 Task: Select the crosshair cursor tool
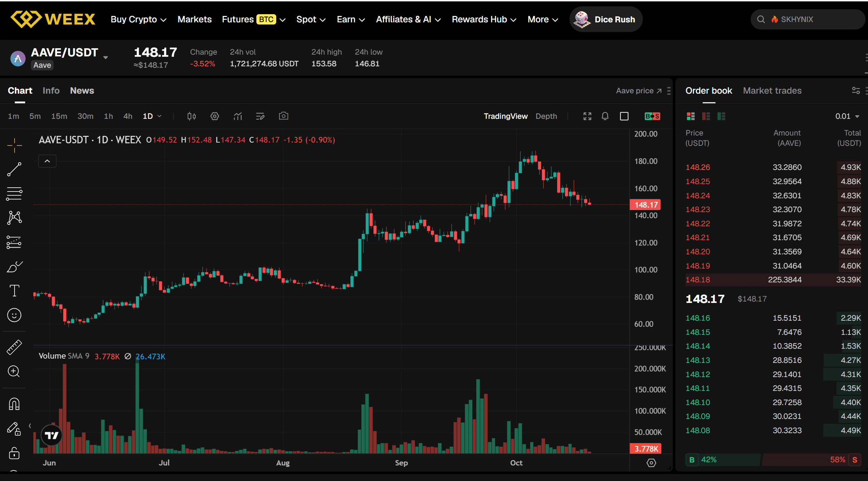click(14, 145)
